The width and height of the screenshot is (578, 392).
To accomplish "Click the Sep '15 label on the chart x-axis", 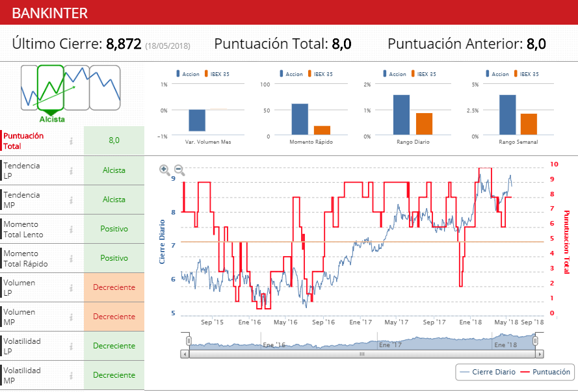I will [212, 322].
